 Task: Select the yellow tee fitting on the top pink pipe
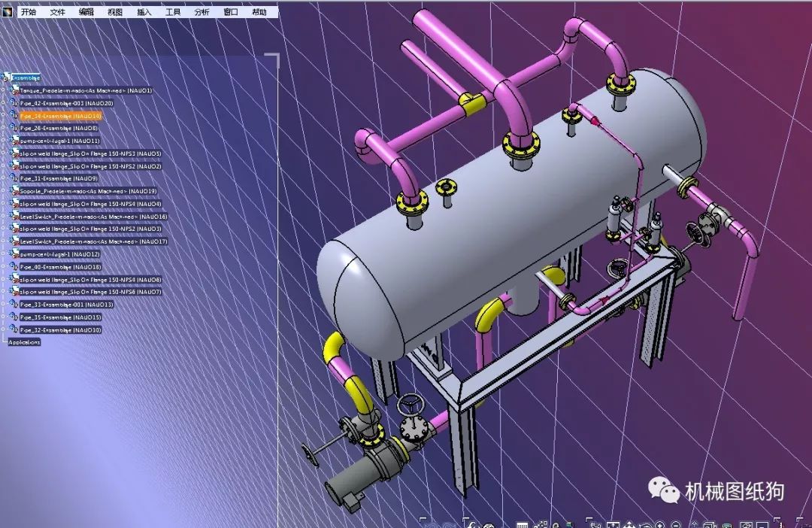tap(472, 104)
